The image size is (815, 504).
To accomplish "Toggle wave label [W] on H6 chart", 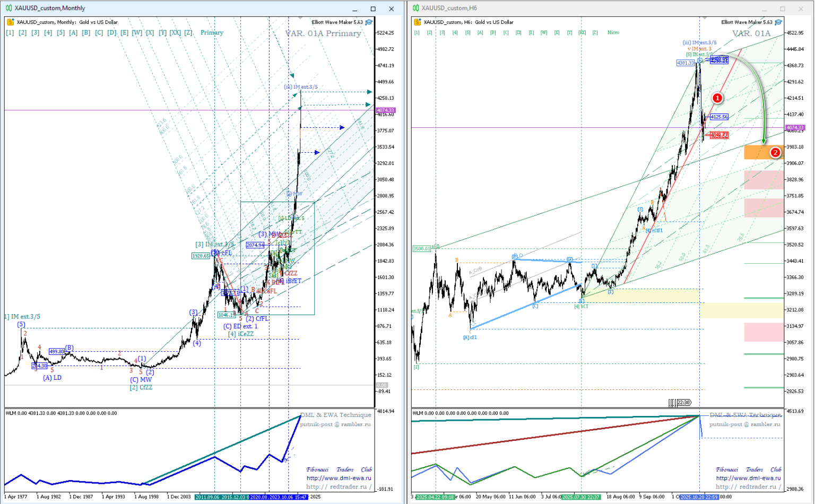I will 544,33.
